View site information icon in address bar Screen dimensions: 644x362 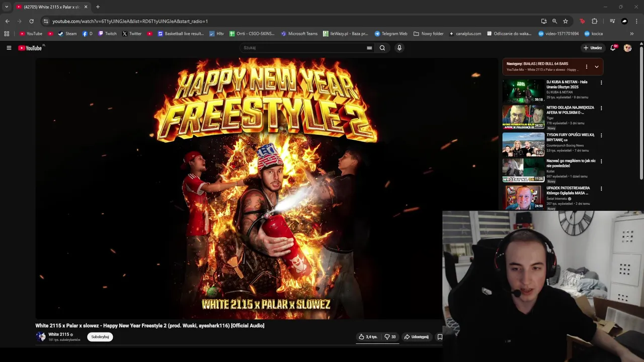coord(46,21)
